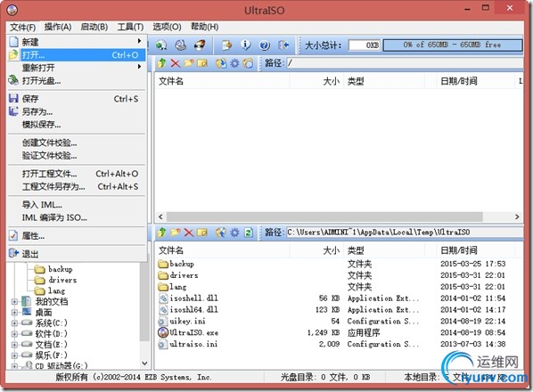Expand the 桌面 tree node
This screenshot has width=533, height=392.
pos(14,312)
